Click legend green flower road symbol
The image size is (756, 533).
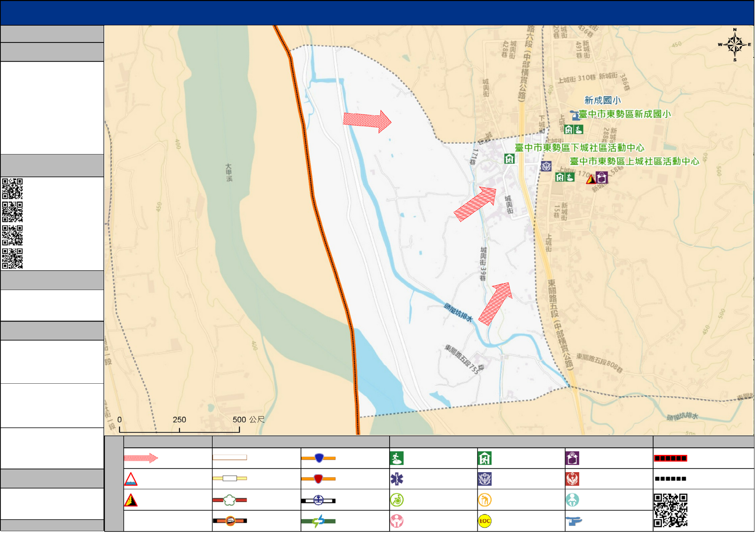(230, 501)
